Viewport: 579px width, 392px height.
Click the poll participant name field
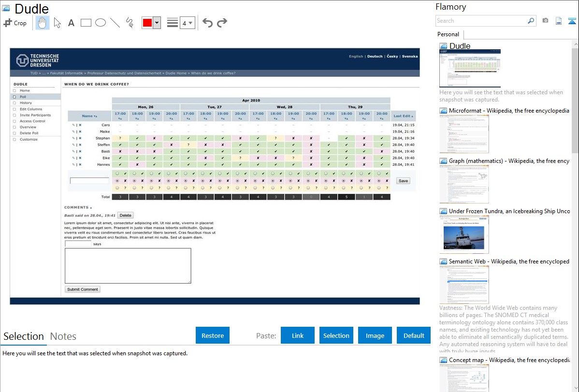(x=89, y=181)
